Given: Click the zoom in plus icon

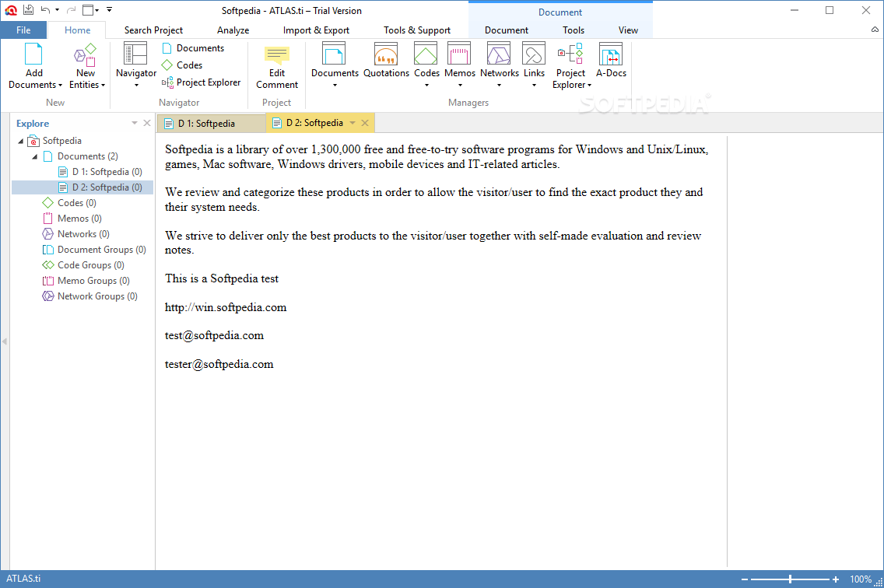Looking at the screenshot, I should 836,579.
